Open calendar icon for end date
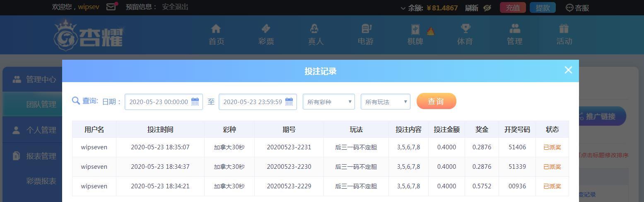Image resolution: width=644 pixels, height=202 pixels. coord(289,102)
